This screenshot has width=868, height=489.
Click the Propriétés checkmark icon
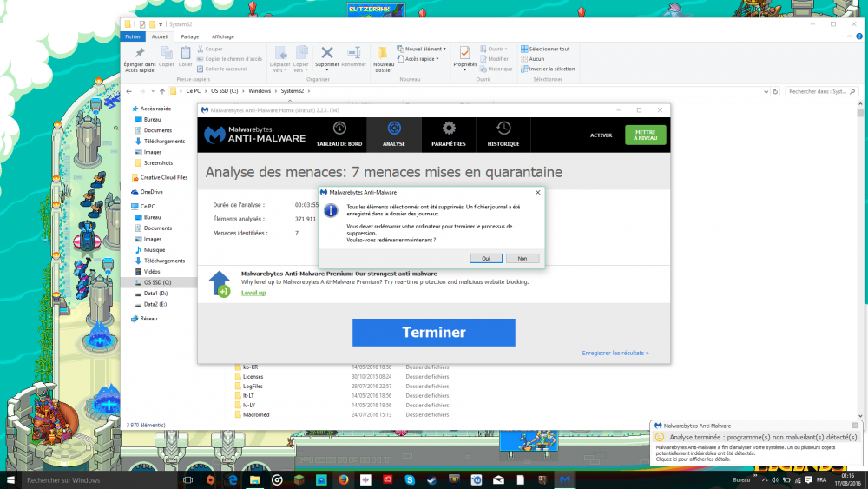(x=465, y=53)
